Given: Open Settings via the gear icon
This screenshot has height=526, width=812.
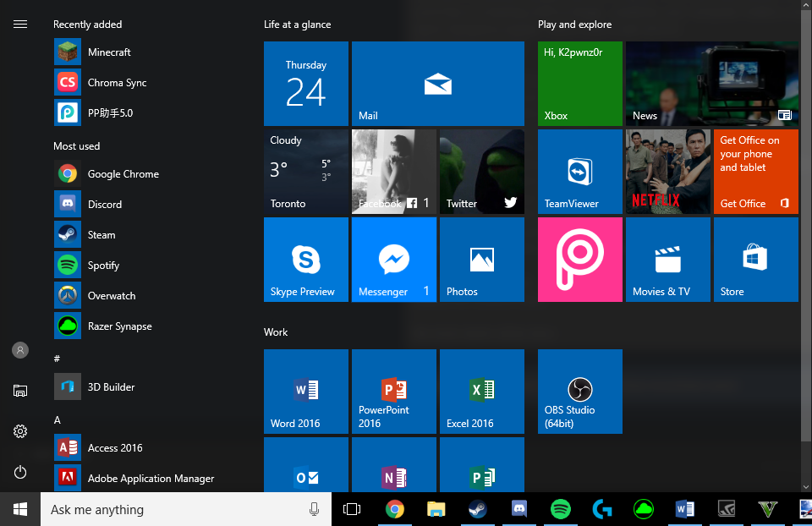Looking at the screenshot, I should tap(20, 431).
